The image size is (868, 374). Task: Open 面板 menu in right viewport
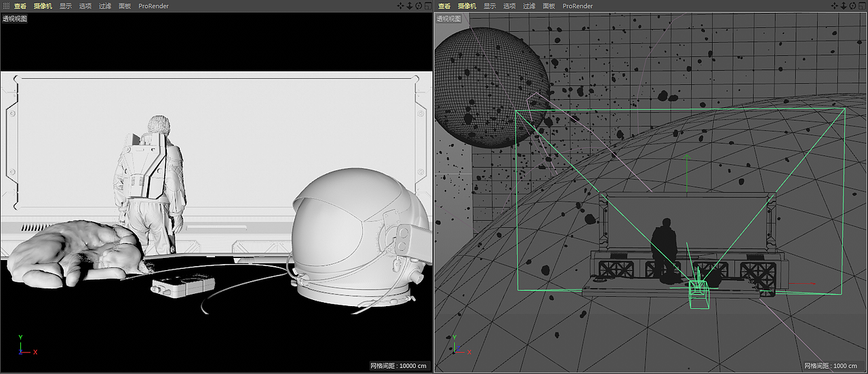[549, 5]
